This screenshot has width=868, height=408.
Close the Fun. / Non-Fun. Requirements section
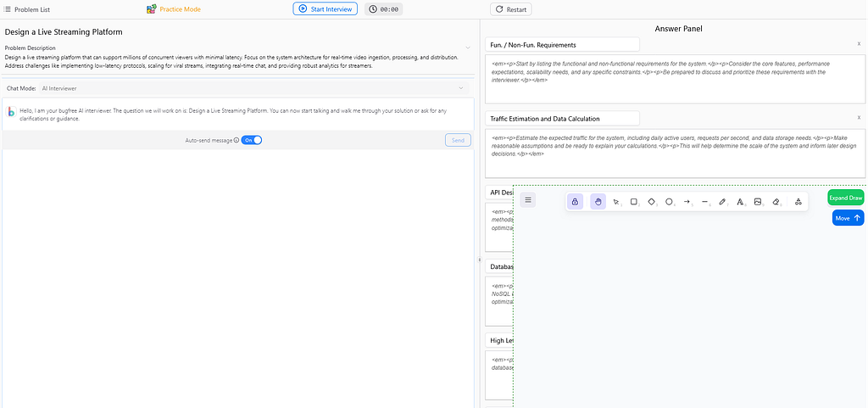click(860, 44)
